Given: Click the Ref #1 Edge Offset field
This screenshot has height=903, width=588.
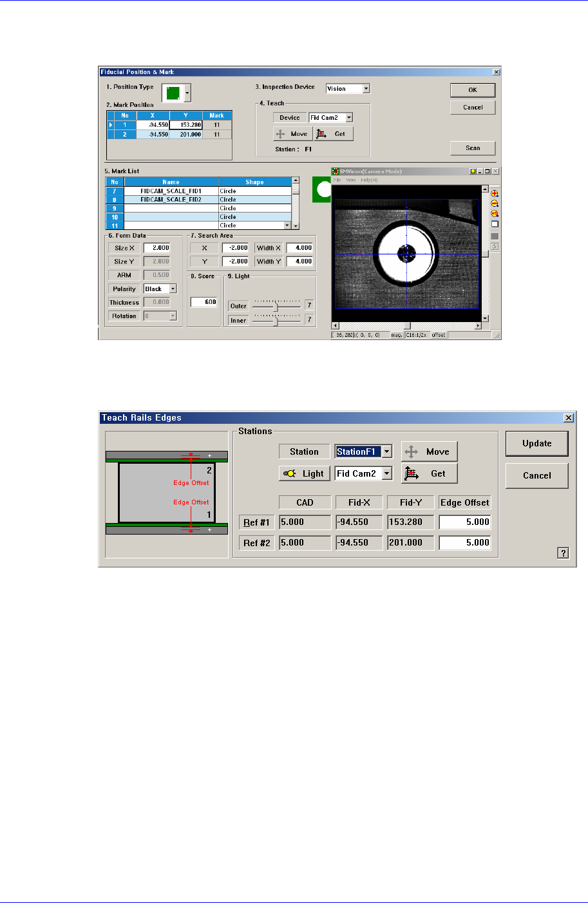Looking at the screenshot, I should pos(465,522).
